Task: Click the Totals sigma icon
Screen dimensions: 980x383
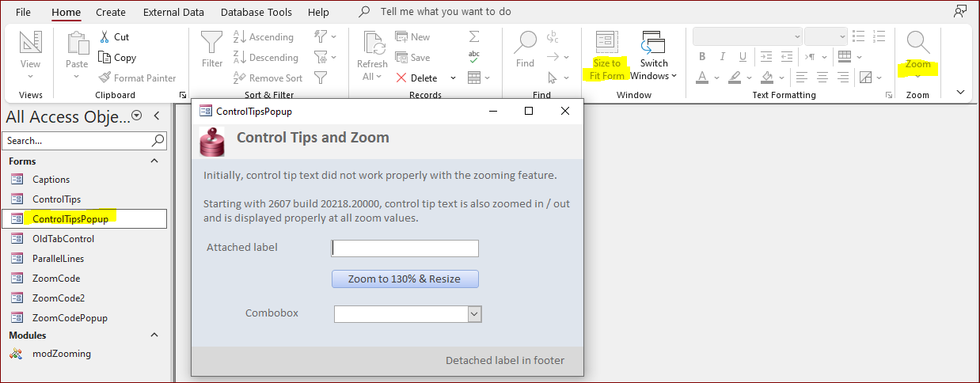Action: tap(474, 37)
